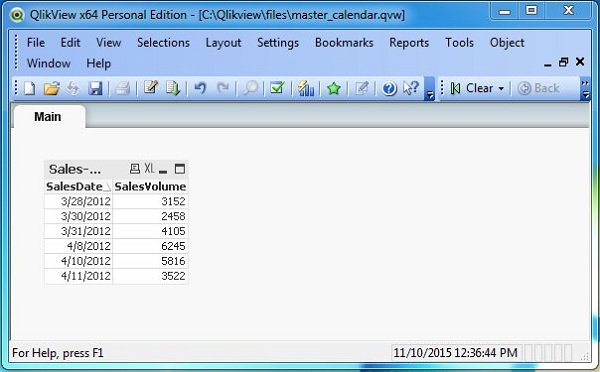Add a bookmark with the star icon
This screenshot has height=372, width=600.
coord(334,88)
